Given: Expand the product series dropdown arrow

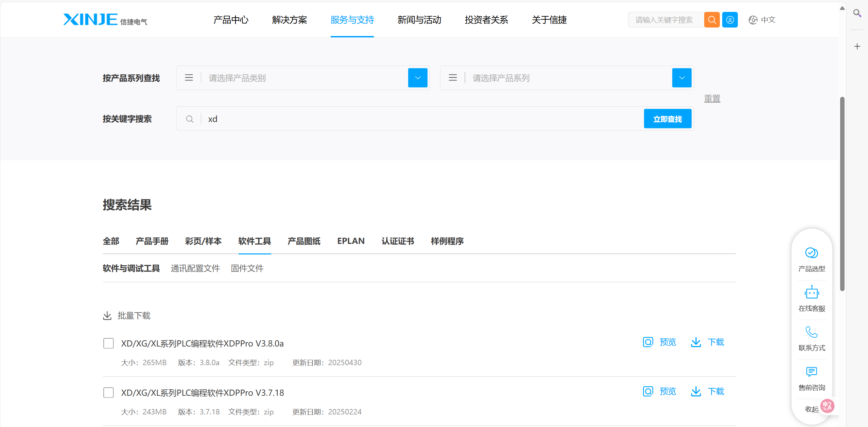Looking at the screenshot, I should point(682,78).
